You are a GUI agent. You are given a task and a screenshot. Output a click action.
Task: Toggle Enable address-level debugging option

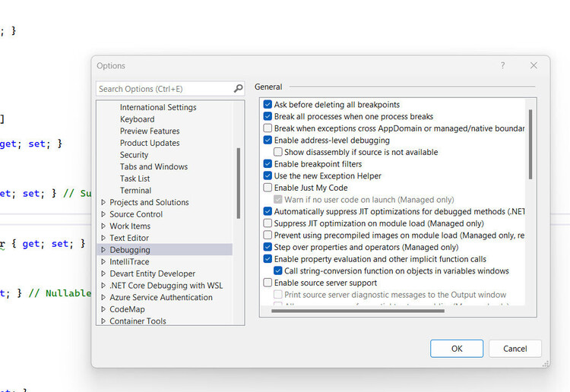(x=268, y=141)
